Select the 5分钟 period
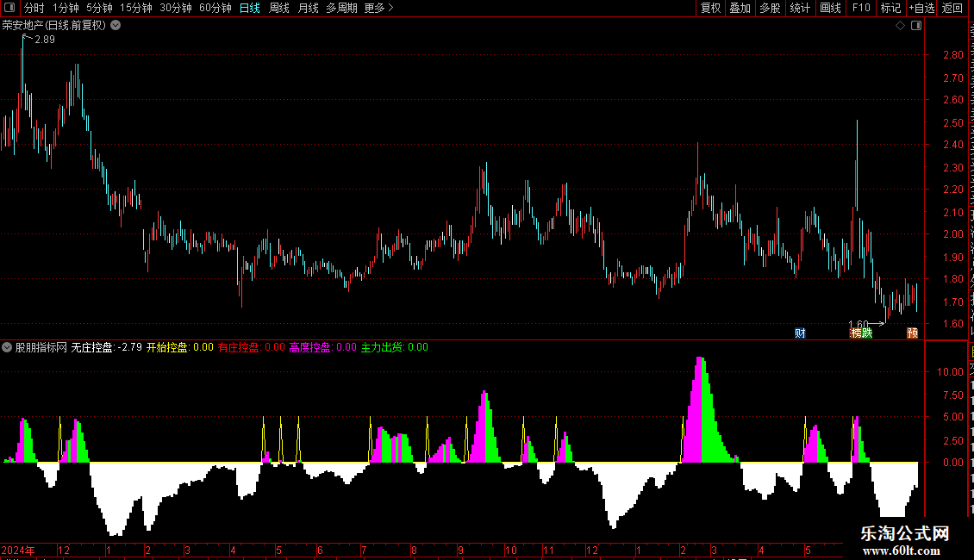The width and height of the screenshot is (974, 560). point(99,8)
